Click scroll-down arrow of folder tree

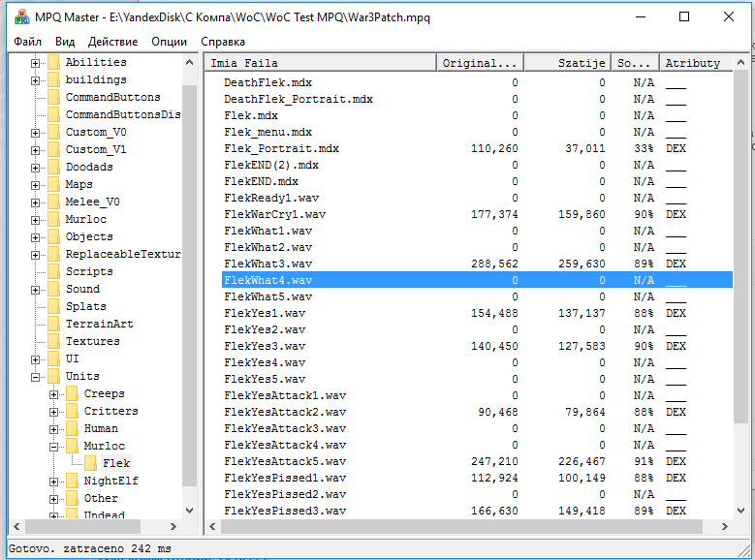190,511
